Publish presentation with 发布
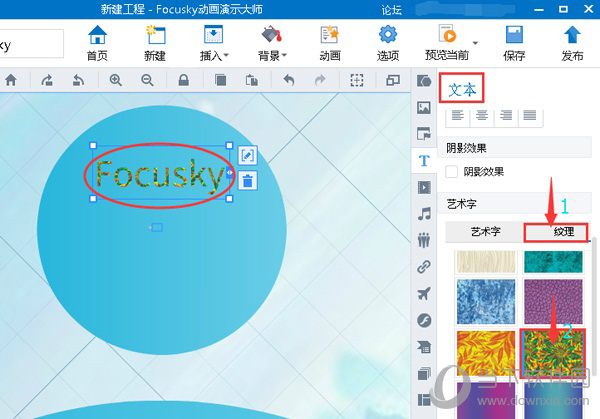Screen dimensions: 600x419 point(572,43)
